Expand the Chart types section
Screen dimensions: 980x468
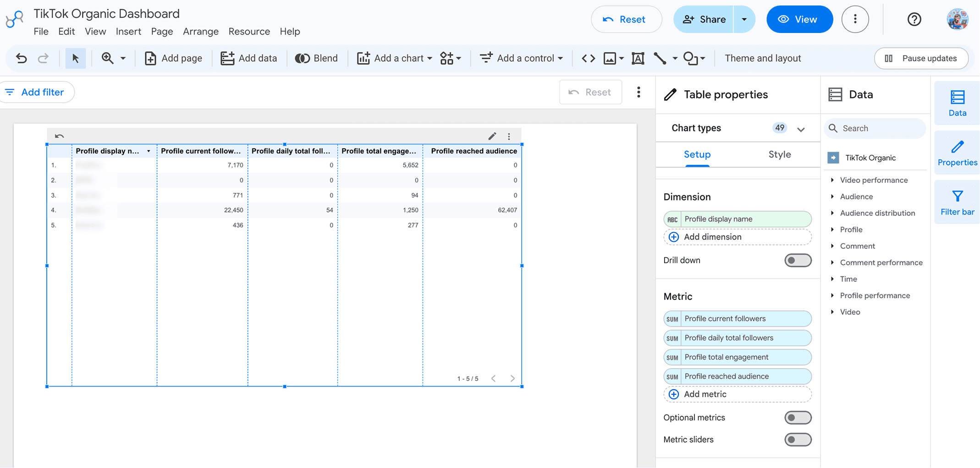(x=801, y=129)
